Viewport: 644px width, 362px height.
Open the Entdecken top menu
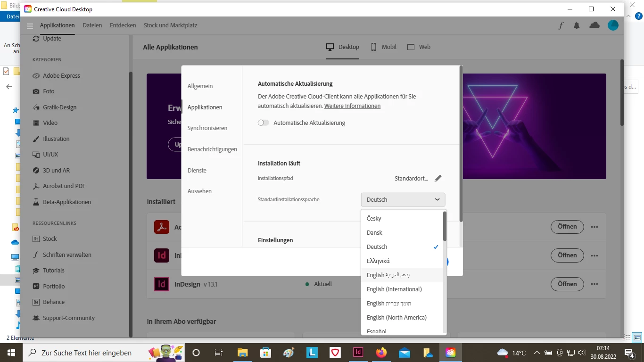(x=123, y=25)
